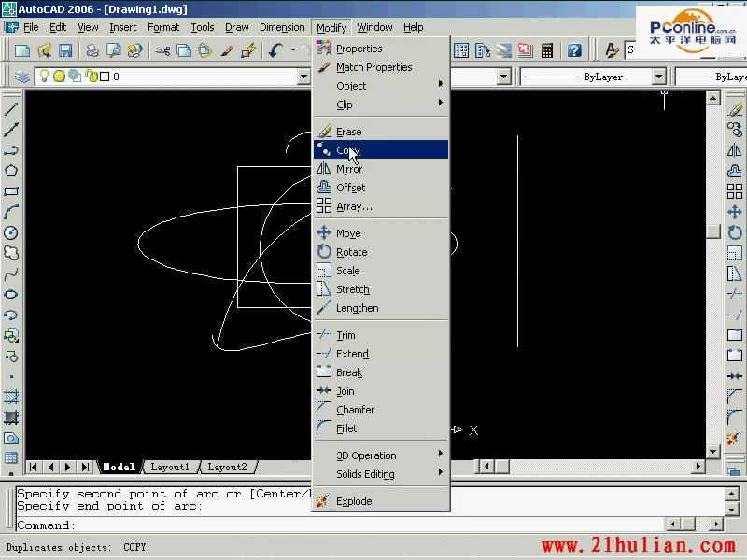Click the Save diskette icon
747x560 pixels.
point(65,50)
